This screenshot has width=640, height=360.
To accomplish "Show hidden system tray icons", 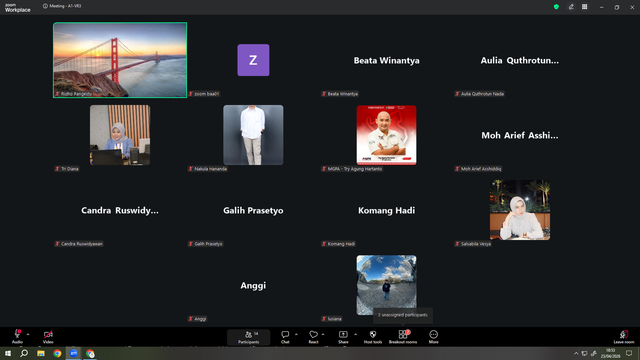I will [576, 353].
